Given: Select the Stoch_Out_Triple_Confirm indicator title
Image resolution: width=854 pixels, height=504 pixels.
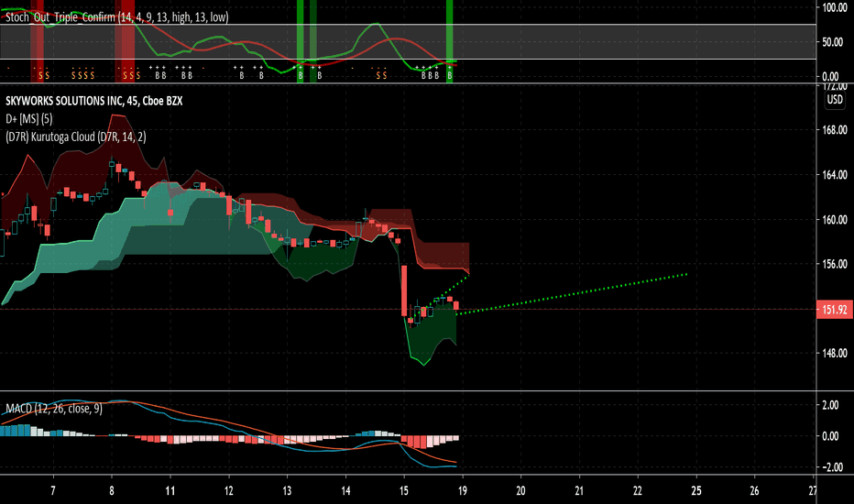Looking at the screenshot, I should click(x=117, y=17).
